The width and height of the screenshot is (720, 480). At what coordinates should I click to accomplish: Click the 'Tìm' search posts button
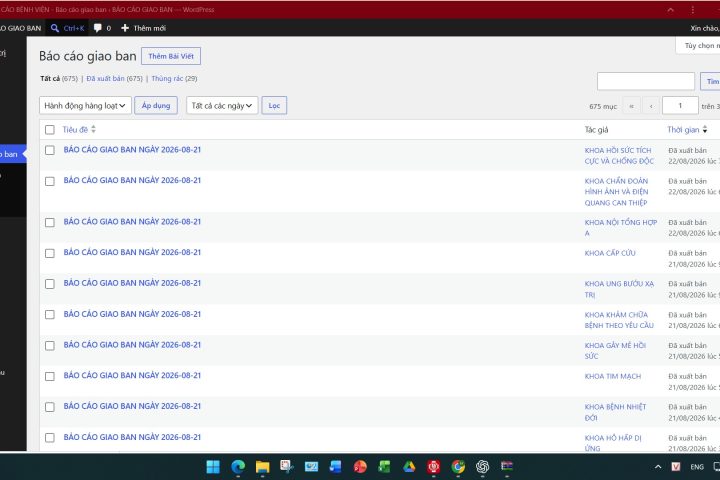[711, 81]
